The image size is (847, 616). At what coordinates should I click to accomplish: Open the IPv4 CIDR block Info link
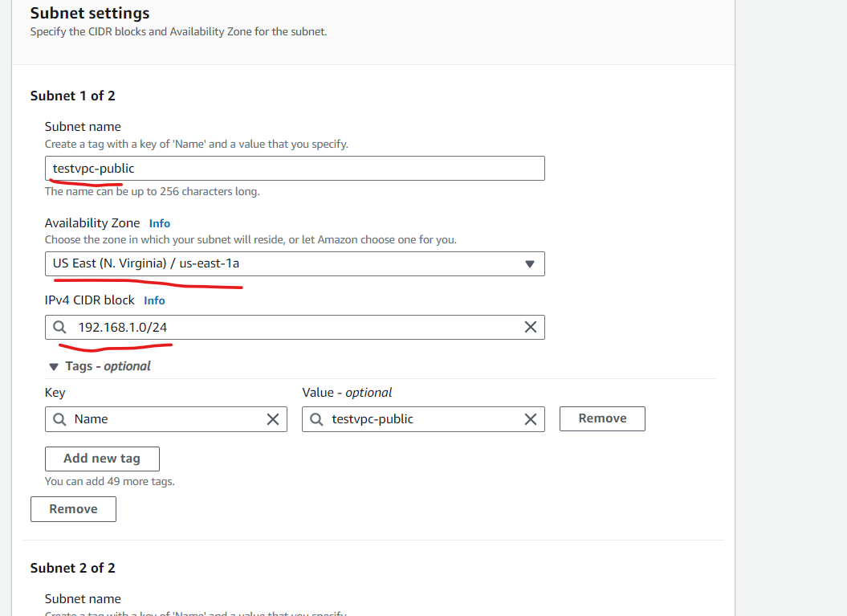[x=154, y=300]
